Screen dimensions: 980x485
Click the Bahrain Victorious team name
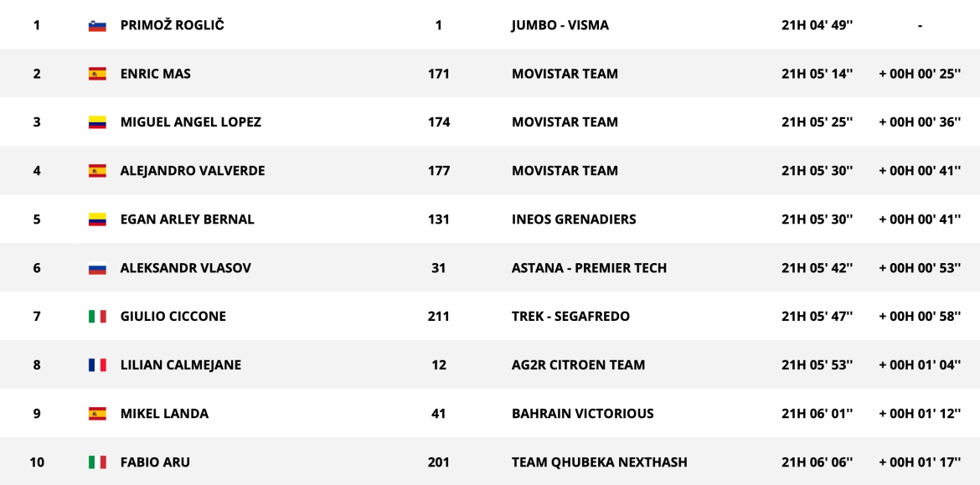tap(582, 414)
